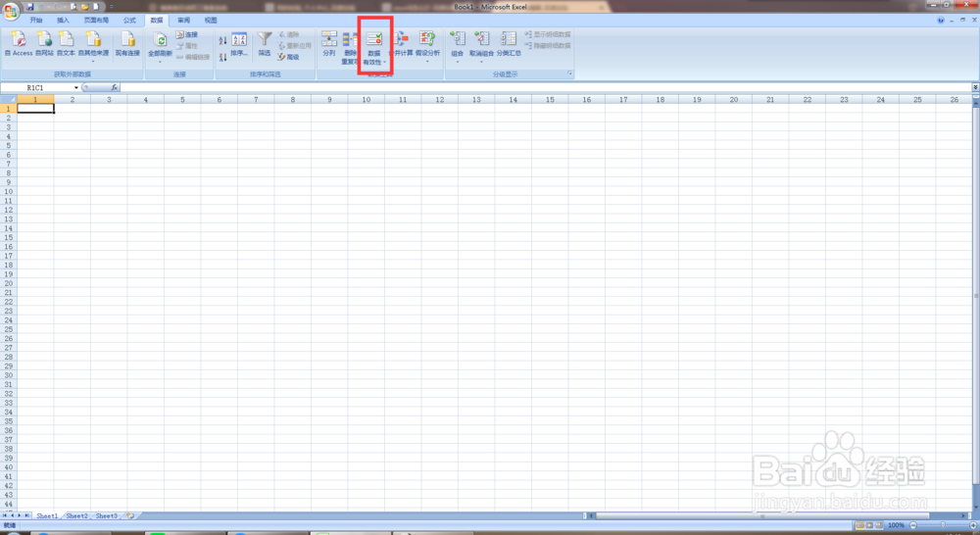980x535 pixels.
Task: Switch to 插入 tab
Action: point(63,20)
